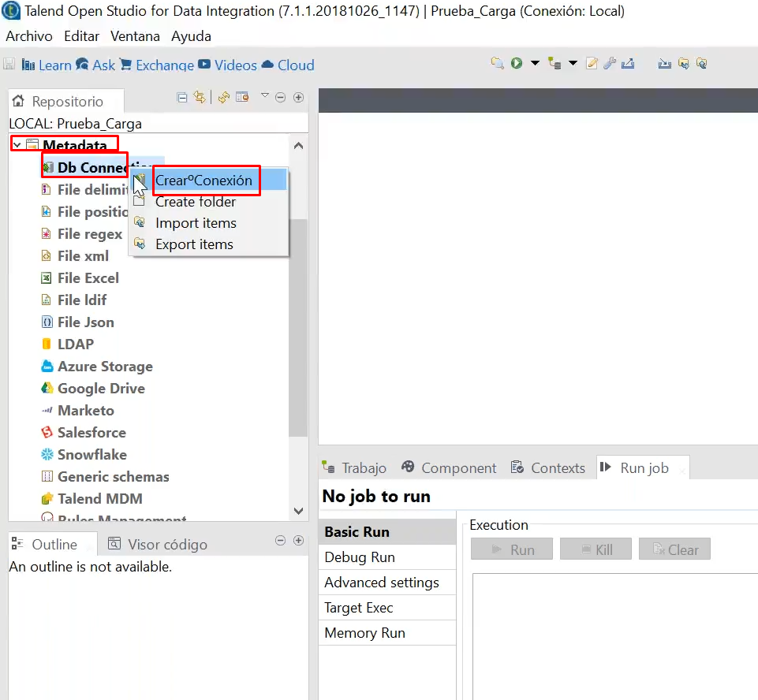Click the Save disk icon in toolbar
This screenshot has height=700, width=758.
pos(9,65)
